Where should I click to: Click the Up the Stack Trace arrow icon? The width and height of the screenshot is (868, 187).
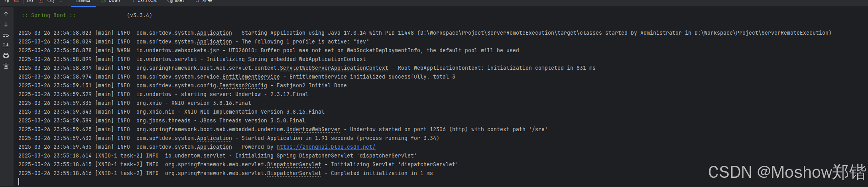(x=6, y=14)
